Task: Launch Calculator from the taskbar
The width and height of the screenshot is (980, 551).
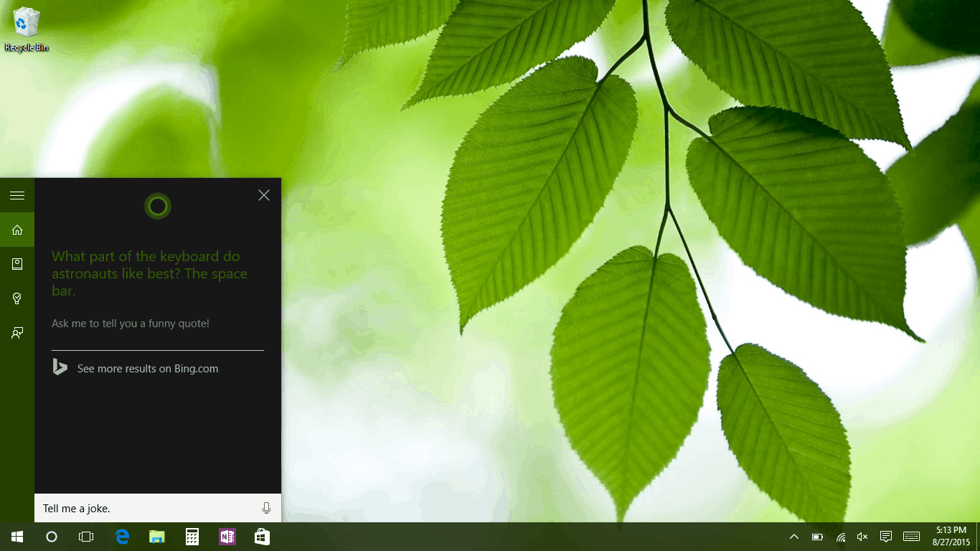Action: [192, 536]
